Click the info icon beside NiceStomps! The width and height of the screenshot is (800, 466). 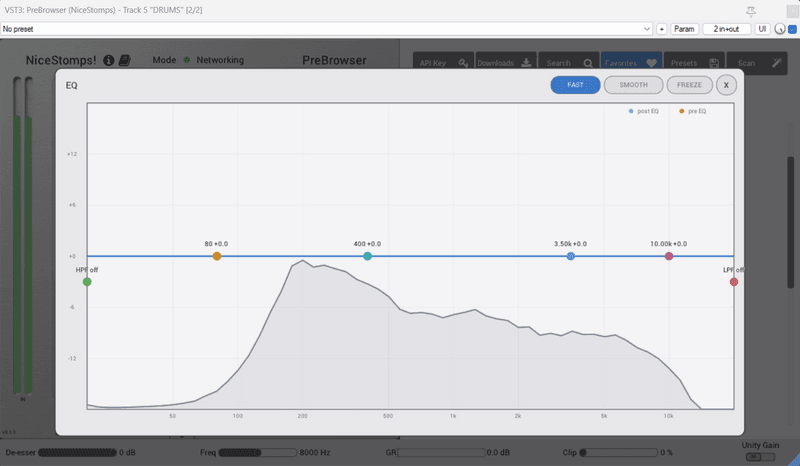[109, 60]
